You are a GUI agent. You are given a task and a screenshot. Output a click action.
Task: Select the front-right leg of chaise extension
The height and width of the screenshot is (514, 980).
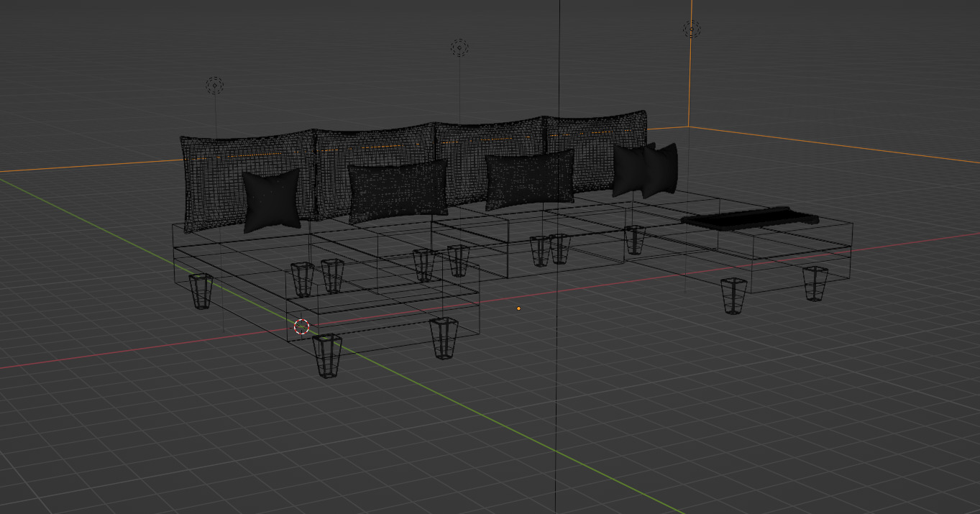pyautogui.click(x=444, y=338)
